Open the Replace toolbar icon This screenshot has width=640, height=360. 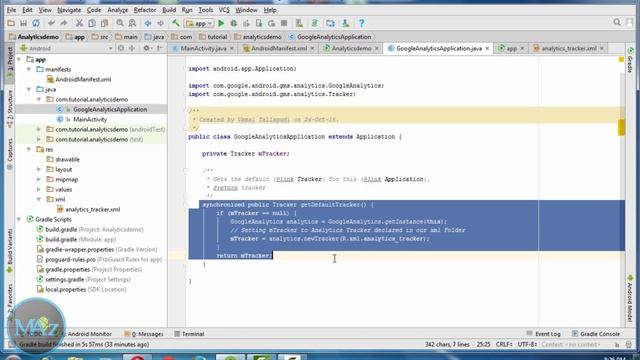tap(132, 23)
